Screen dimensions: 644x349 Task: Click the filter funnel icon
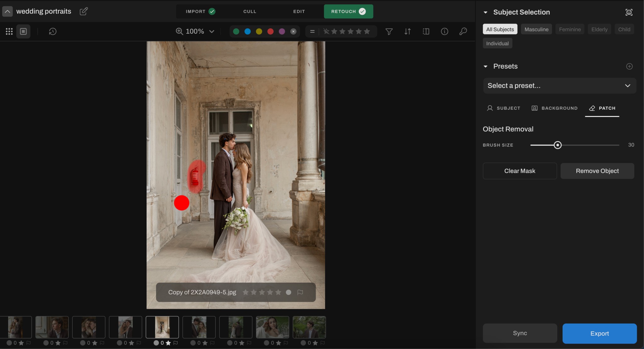389,31
